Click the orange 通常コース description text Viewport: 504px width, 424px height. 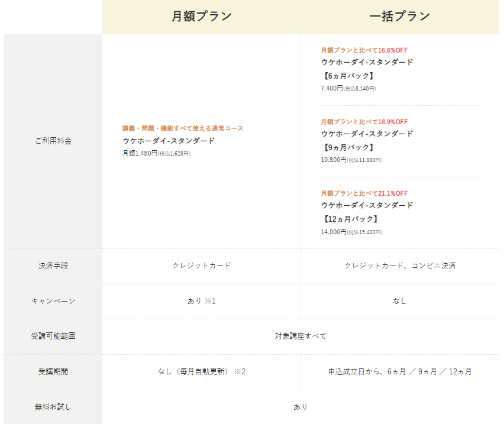pos(183,128)
